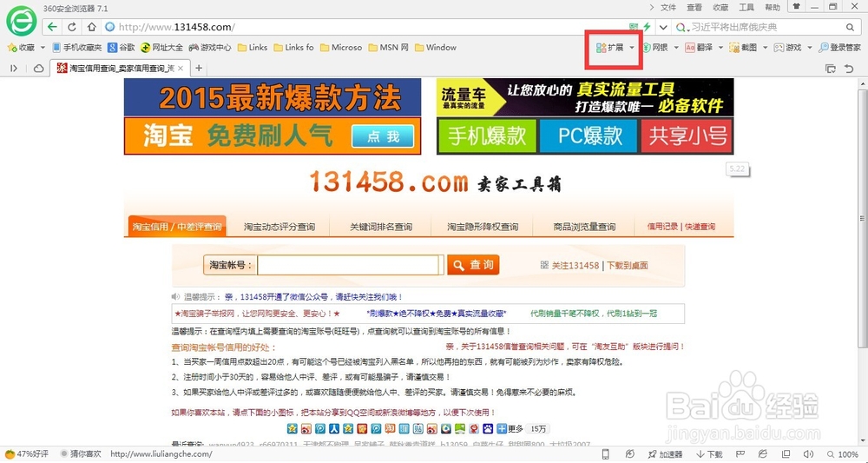Image resolution: width=868 pixels, height=463 pixels.
Task: Click the address bar showing www.131458.com
Action: [x=365, y=27]
